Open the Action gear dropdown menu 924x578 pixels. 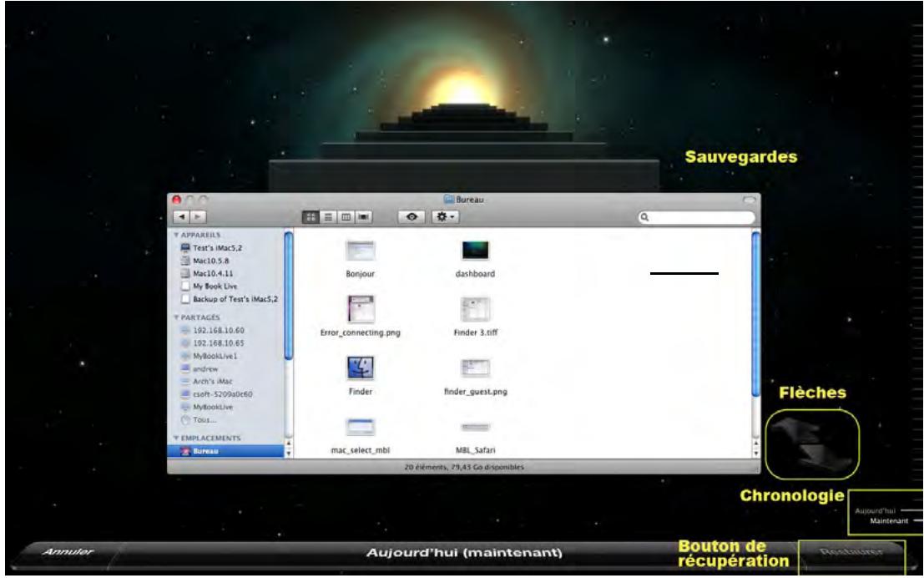[445, 217]
